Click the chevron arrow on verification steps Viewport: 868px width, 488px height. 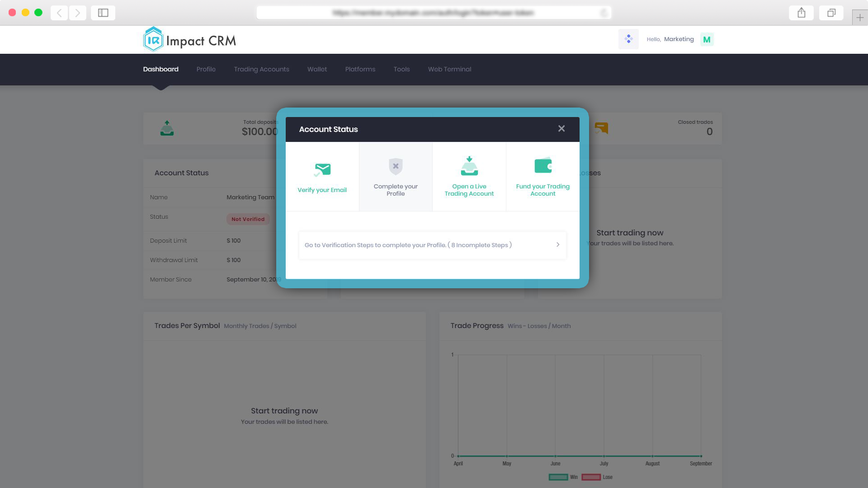coord(557,244)
